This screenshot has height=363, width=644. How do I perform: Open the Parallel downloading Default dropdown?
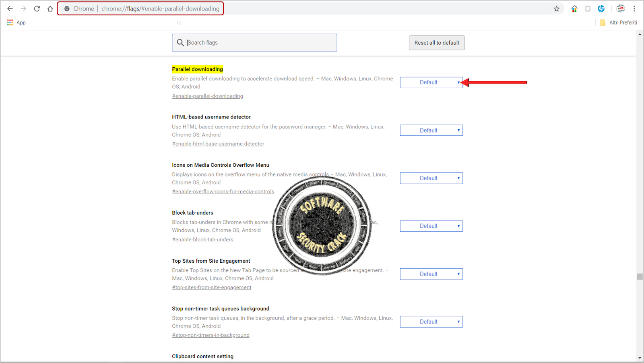(431, 82)
